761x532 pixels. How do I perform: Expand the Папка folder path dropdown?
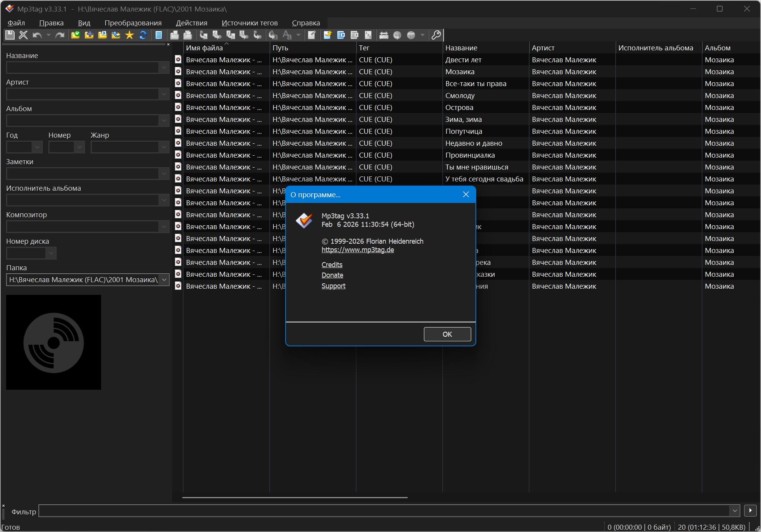coord(164,280)
